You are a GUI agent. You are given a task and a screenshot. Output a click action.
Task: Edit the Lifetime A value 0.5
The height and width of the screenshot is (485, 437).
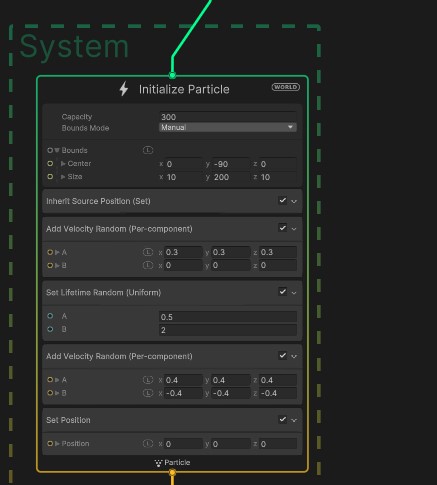click(228, 317)
